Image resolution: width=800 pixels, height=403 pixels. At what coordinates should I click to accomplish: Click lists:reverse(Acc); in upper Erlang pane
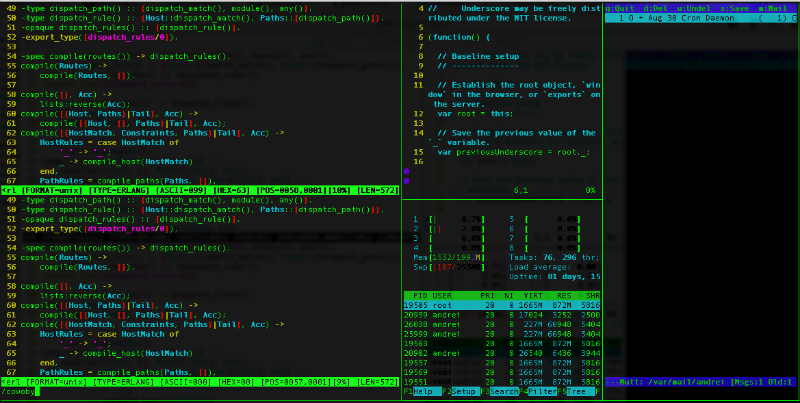[x=85, y=104]
